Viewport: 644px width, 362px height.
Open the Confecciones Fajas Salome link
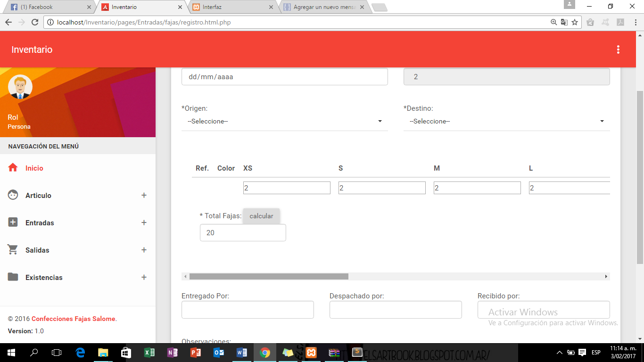click(x=74, y=319)
